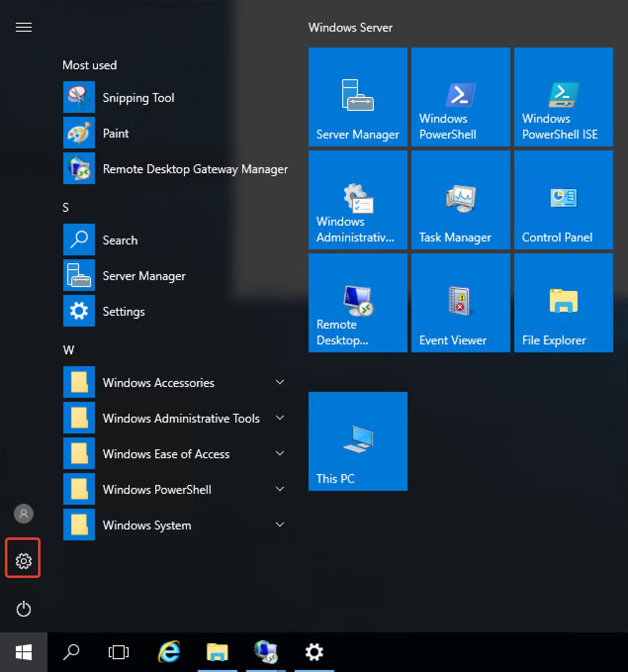
Task: Open Remote Desktop Gateway Manager from list
Action: coord(195,169)
